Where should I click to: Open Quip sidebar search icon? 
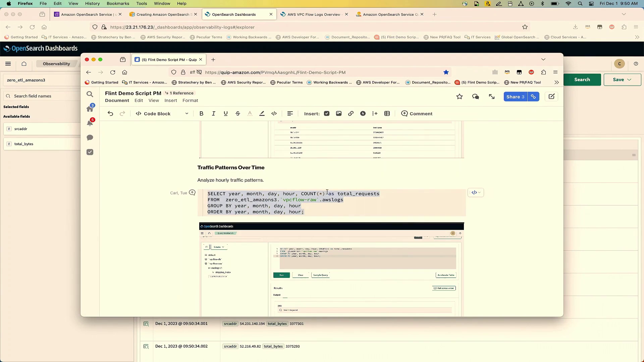90,94
